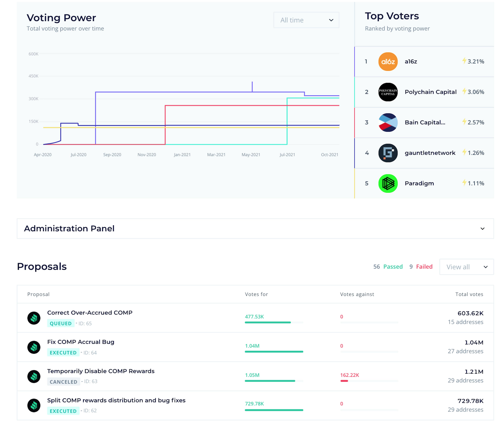The image size is (504, 421).
Task: Click the Polychain Capital black logo
Action: click(388, 92)
